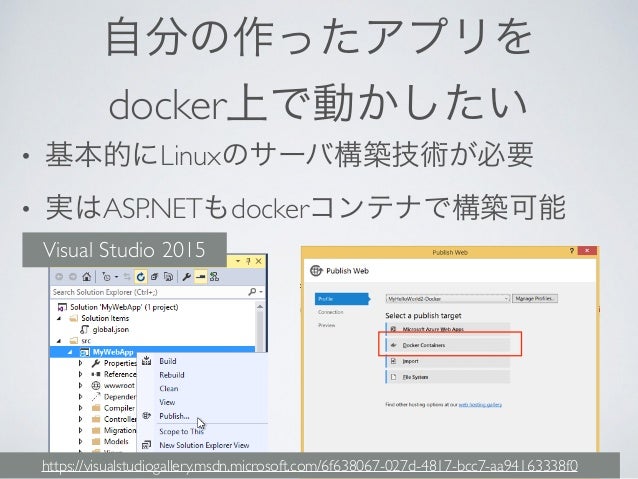The height and width of the screenshot is (479, 638).
Task: Collapse the src folder
Action: pyautogui.click(x=59, y=341)
